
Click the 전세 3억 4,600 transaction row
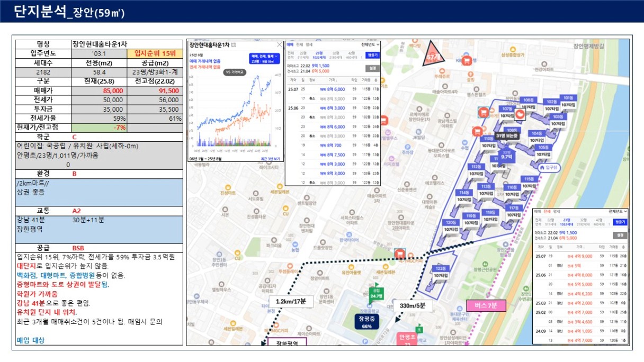point(581,321)
